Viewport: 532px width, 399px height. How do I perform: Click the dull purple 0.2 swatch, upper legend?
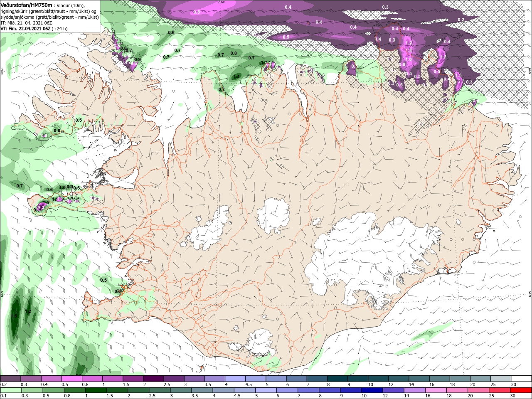coord(10,379)
